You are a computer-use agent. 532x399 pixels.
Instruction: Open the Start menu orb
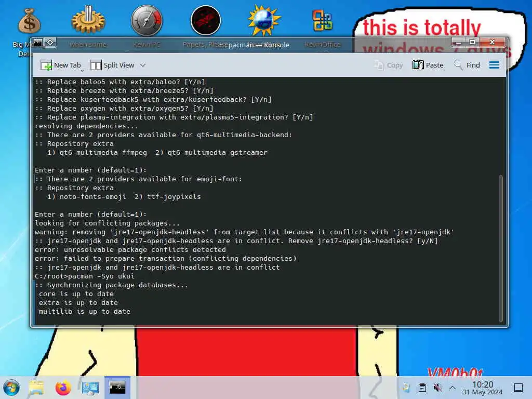click(11, 388)
